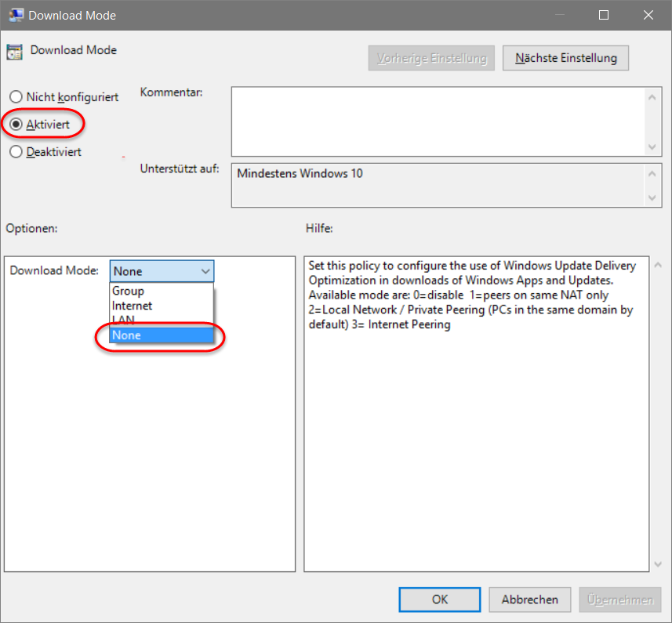The image size is (672, 623).
Task: Select the Nicht konfiguriert option
Action: click(16, 96)
